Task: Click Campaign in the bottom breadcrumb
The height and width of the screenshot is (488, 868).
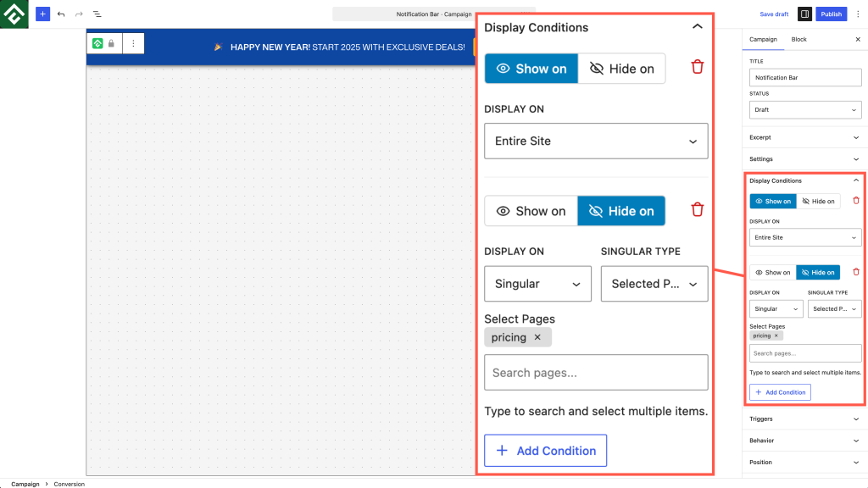Action: [25, 484]
